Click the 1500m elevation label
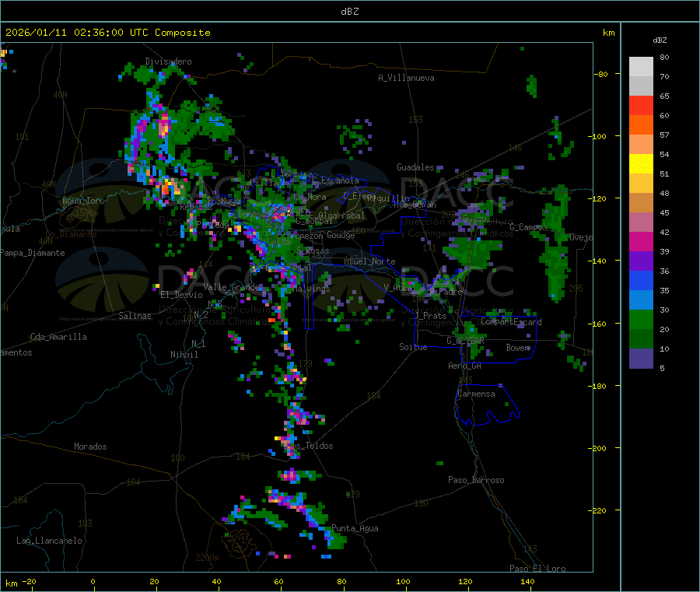Viewport: 700px width, 592px height. [x=86, y=213]
